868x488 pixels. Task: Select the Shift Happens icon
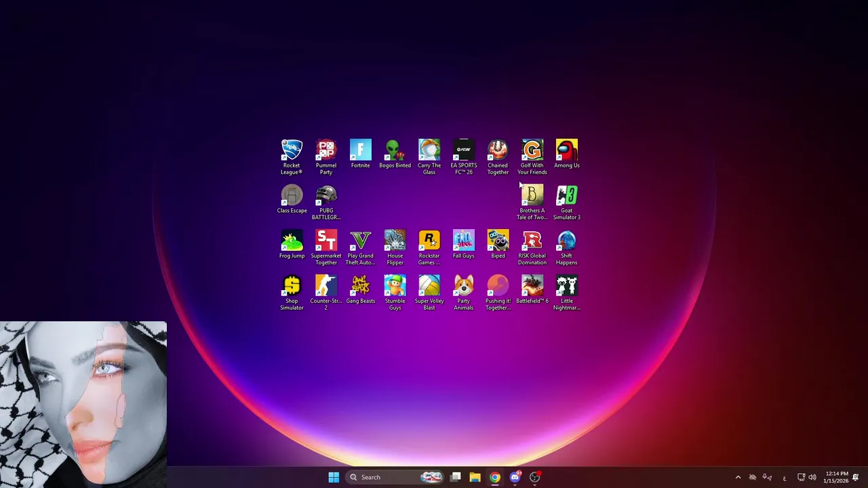pyautogui.click(x=567, y=247)
